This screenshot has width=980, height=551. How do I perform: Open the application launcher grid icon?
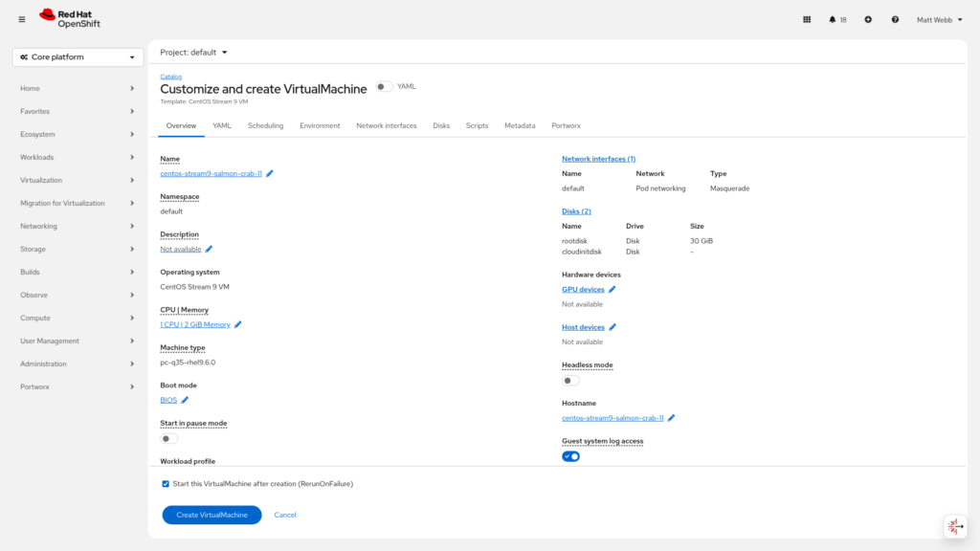806,19
